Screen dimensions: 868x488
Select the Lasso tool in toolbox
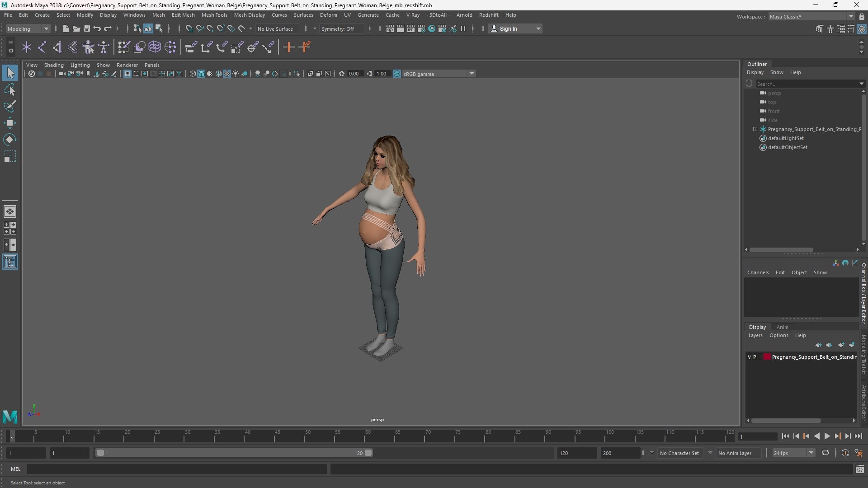pos(10,89)
